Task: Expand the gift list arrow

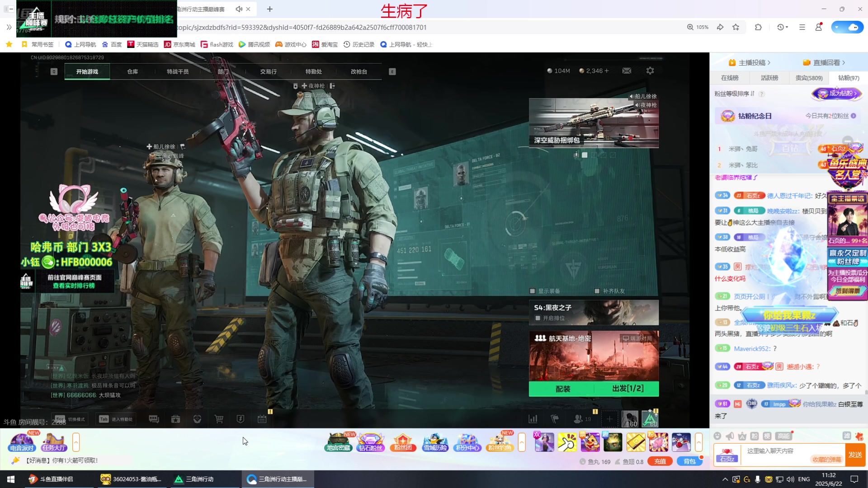Action: [x=698, y=442]
